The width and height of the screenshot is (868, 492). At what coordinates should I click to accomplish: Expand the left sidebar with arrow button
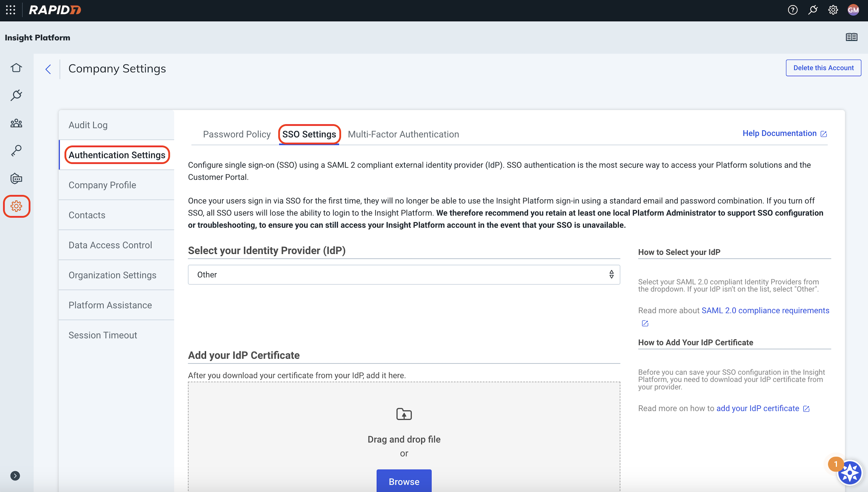pyautogui.click(x=15, y=476)
